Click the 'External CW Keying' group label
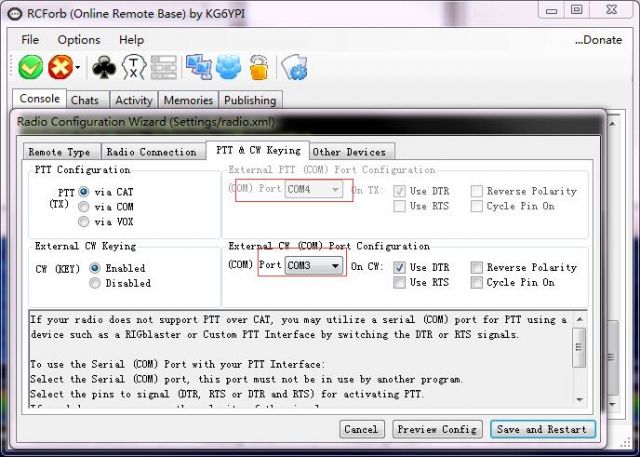This screenshot has width=640, height=457. [85, 246]
